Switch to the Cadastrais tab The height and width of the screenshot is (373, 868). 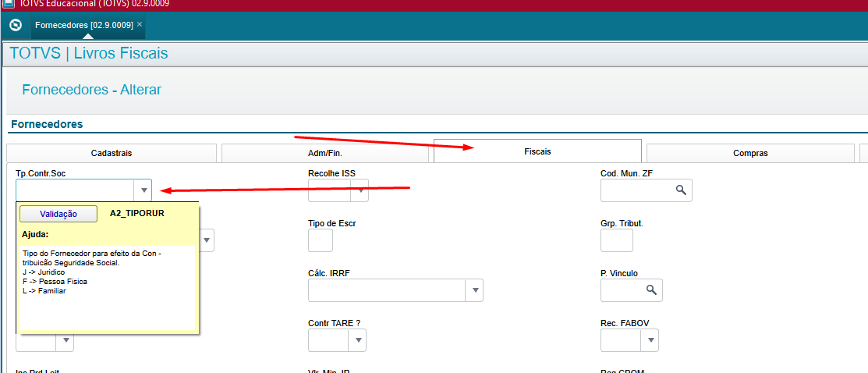coord(112,154)
